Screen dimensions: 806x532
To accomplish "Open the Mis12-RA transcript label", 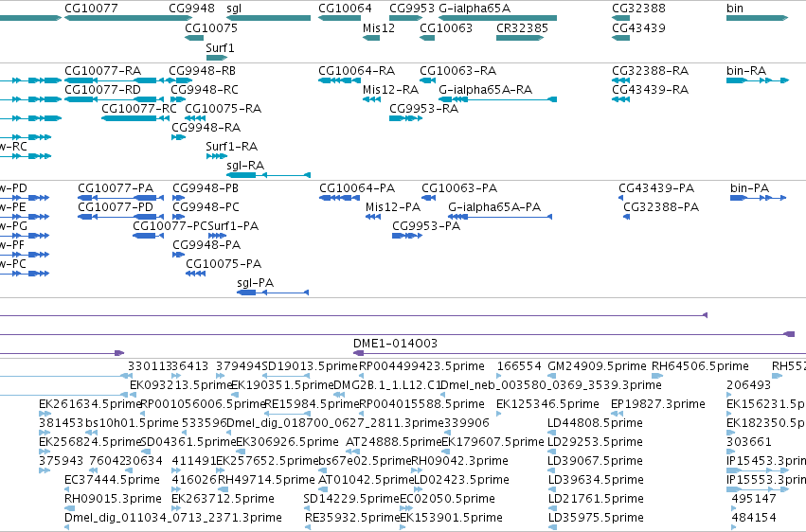I will pyautogui.click(x=390, y=89).
